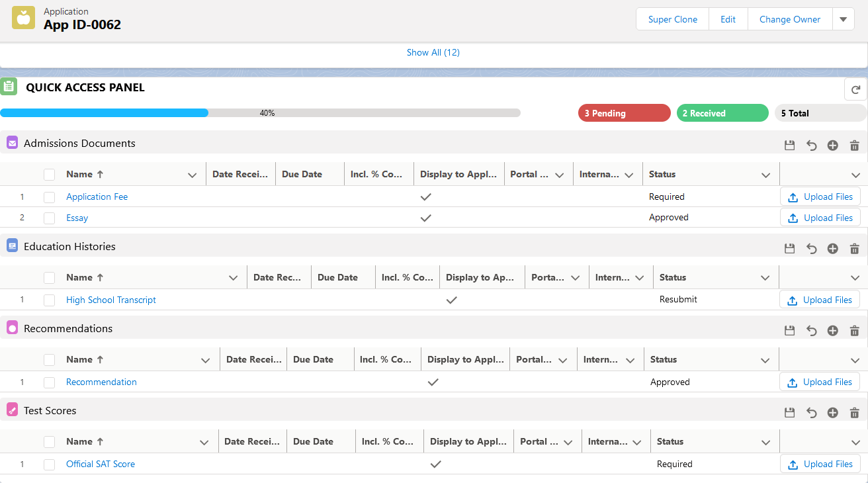Screen dimensions: 868x483
Task: Click the 40% completion progress bar
Action: pos(260,113)
